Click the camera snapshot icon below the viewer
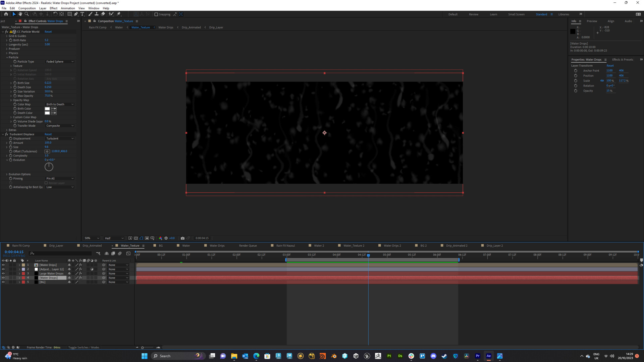The width and height of the screenshot is (644, 362). pos(182,238)
